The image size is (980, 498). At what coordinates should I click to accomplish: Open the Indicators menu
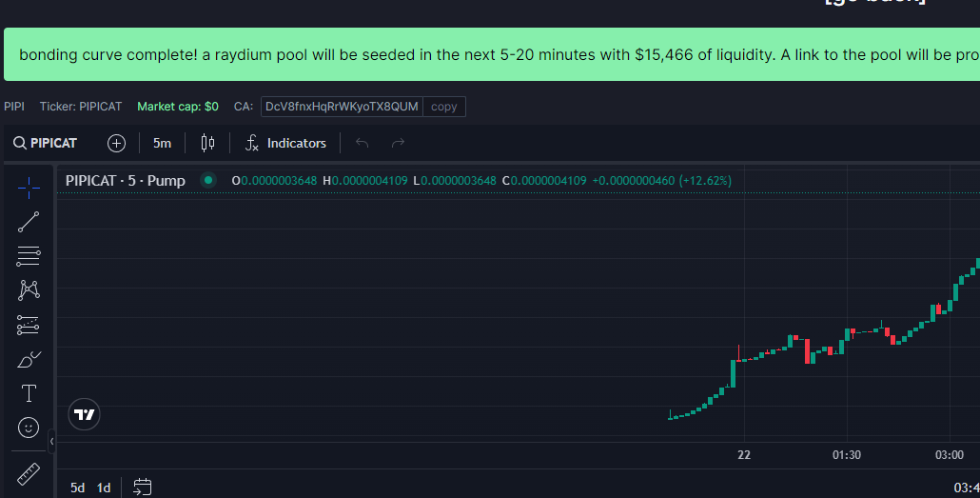tap(285, 143)
